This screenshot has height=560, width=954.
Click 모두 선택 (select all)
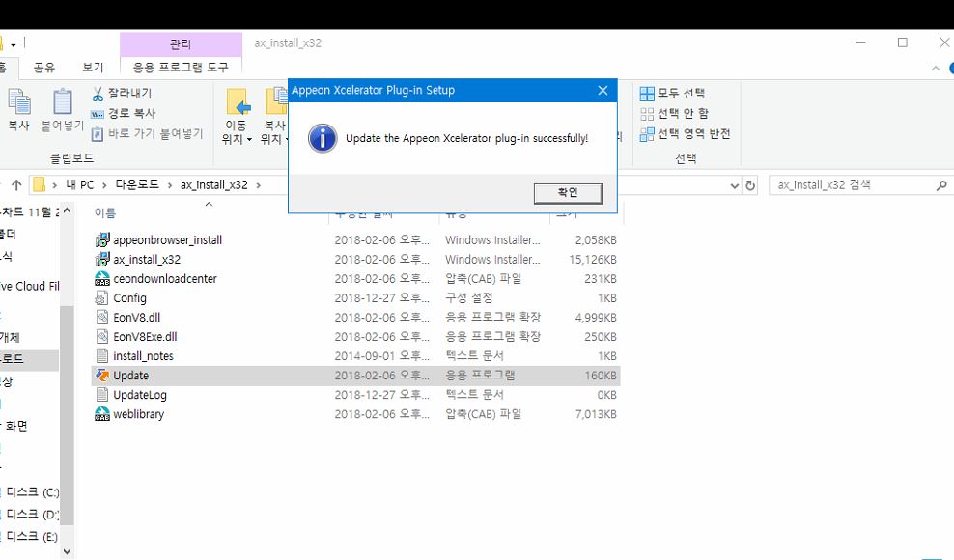pyautogui.click(x=672, y=93)
